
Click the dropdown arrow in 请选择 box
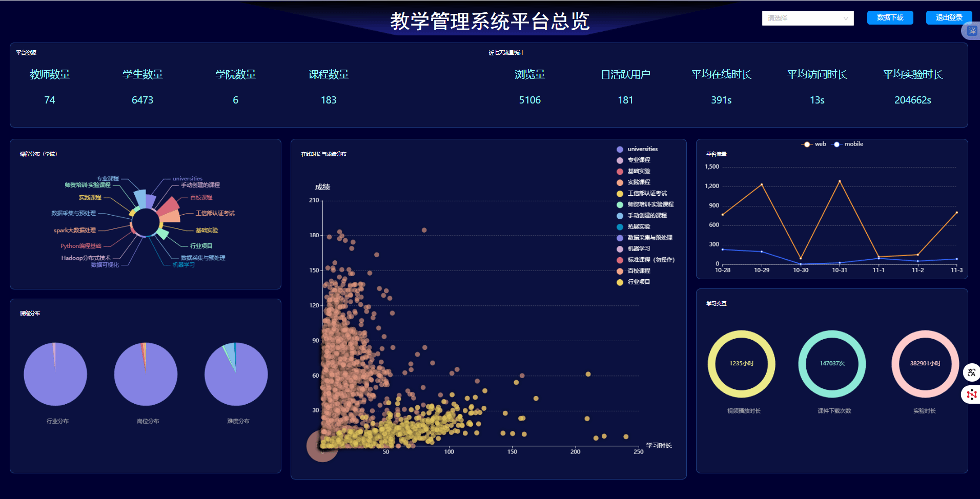[846, 18]
